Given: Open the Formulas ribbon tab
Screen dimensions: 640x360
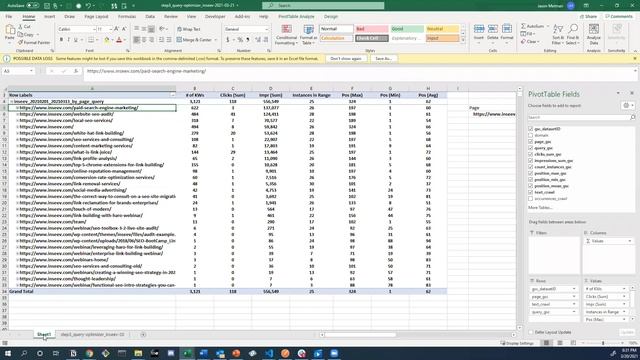Looking at the screenshot, I should tap(127, 17).
